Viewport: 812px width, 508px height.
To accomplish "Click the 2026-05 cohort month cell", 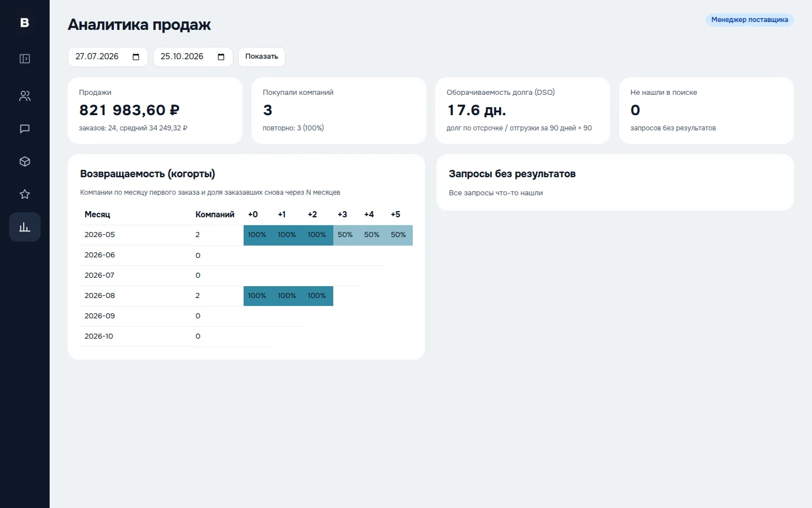I will click(136, 235).
